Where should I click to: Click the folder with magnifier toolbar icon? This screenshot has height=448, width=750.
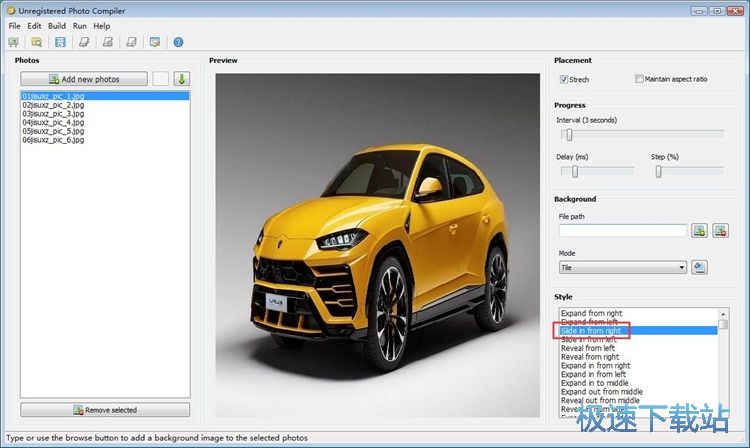coord(37,42)
